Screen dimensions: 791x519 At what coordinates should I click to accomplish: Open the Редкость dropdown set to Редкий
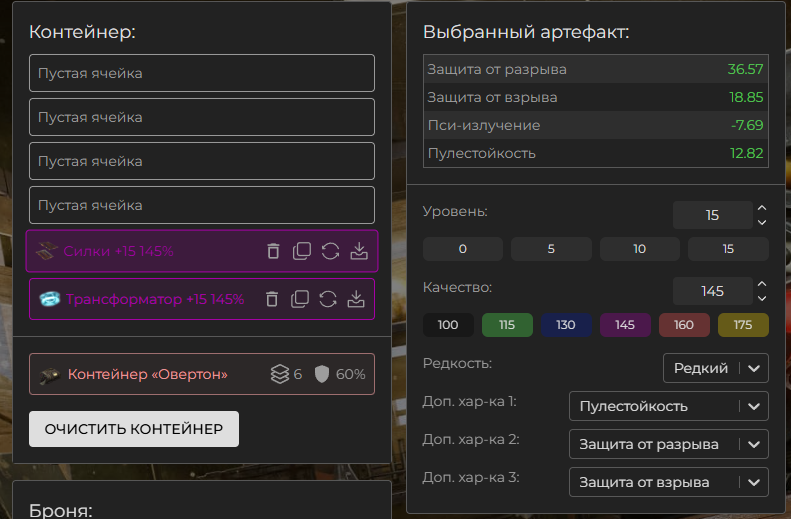tap(715, 368)
